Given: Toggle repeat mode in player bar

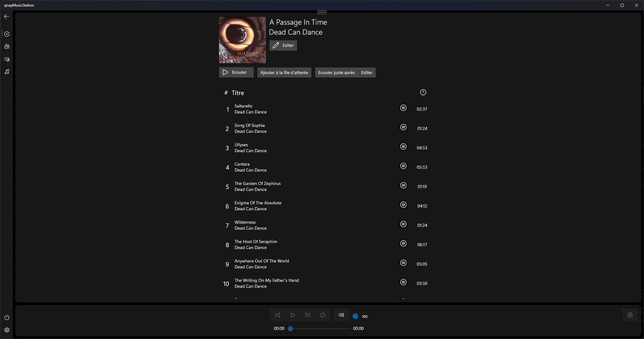Looking at the screenshot, I should point(322,315).
